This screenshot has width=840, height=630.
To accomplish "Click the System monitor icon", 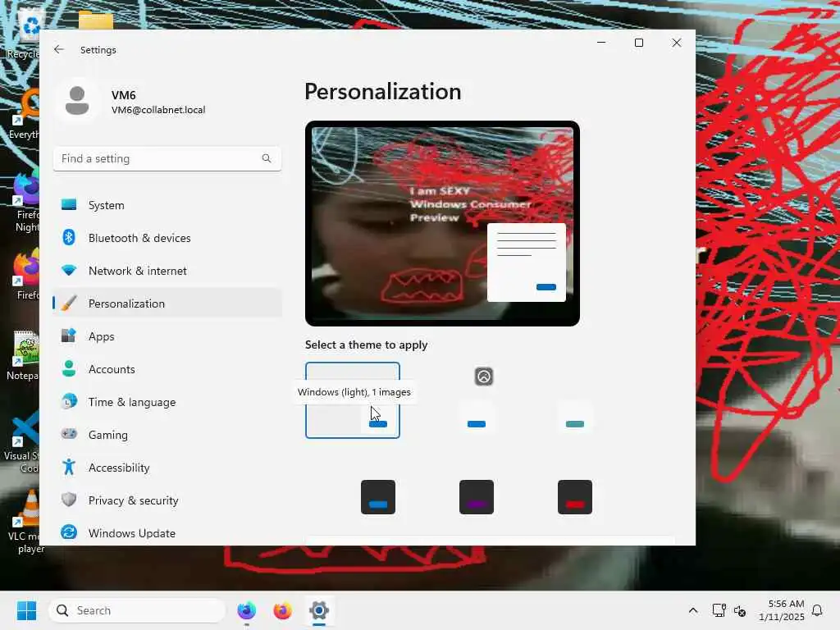I will pos(69,204).
